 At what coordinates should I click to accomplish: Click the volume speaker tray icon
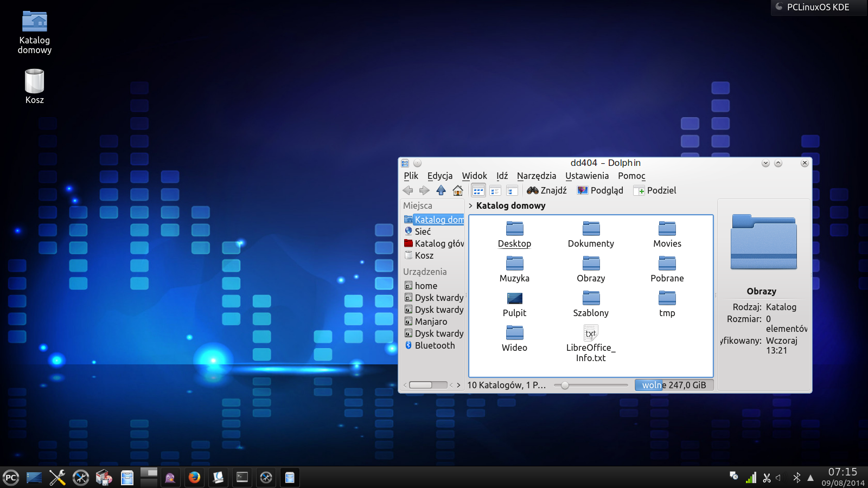pyautogui.click(x=778, y=478)
